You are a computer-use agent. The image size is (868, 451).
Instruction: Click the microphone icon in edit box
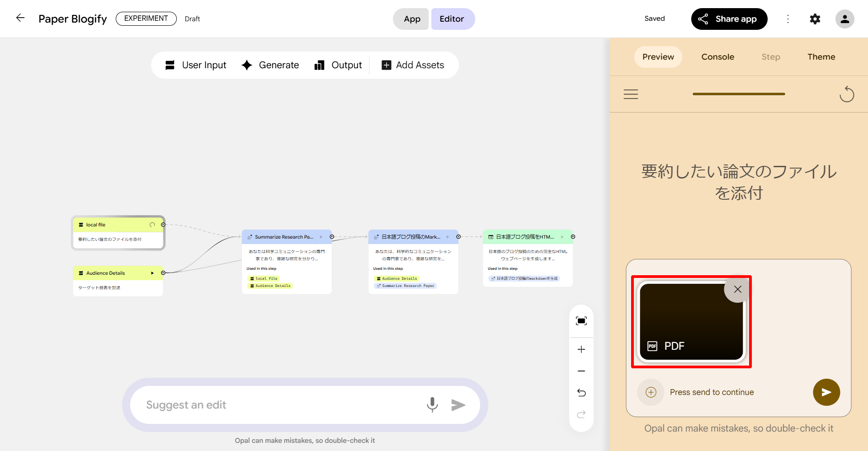point(432,405)
